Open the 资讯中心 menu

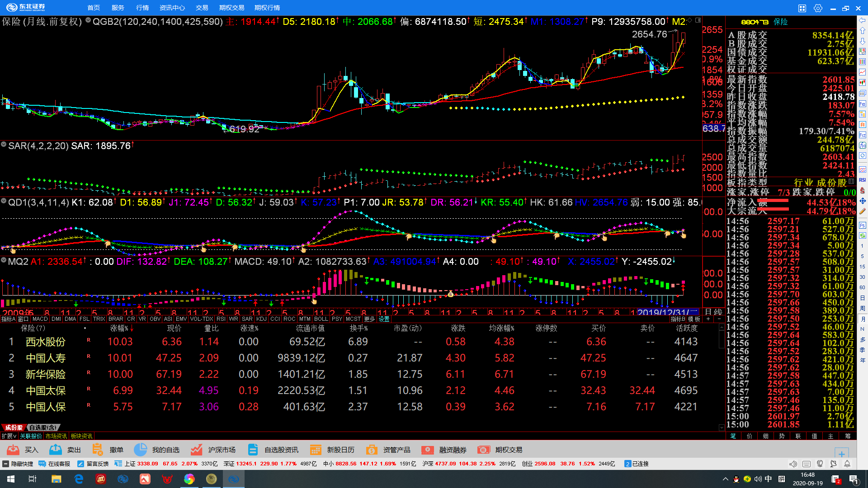click(x=172, y=8)
